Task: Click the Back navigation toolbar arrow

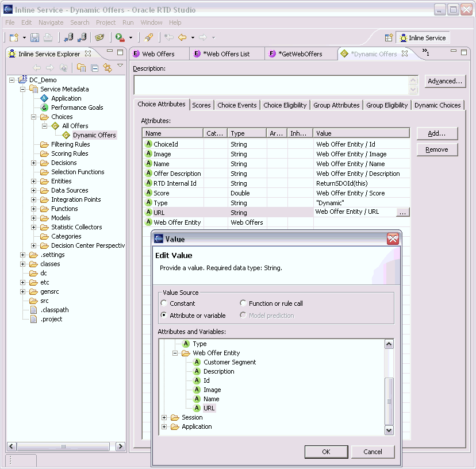Action: (x=182, y=37)
